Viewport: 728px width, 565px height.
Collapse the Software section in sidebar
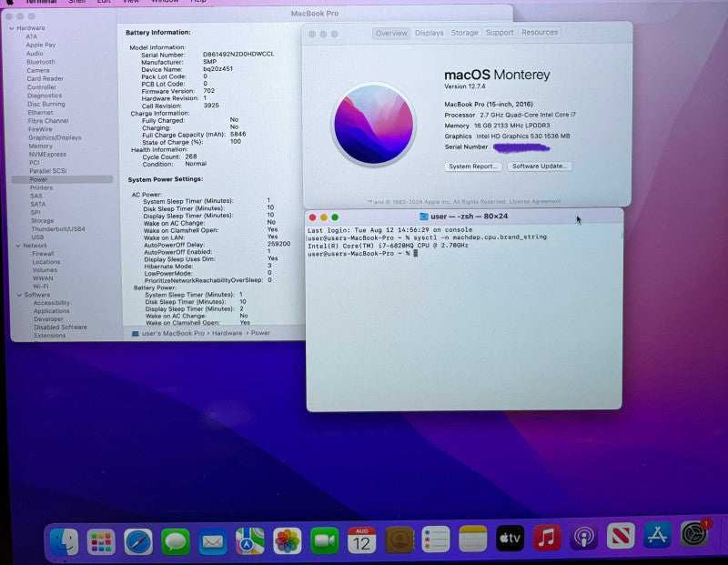pyautogui.click(x=19, y=295)
